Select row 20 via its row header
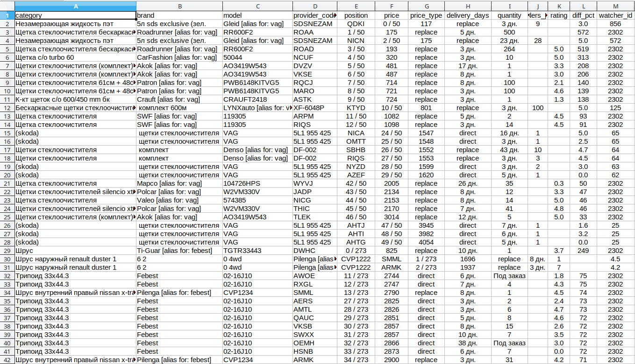The height and width of the screenshot is (364, 635). pos(7,175)
